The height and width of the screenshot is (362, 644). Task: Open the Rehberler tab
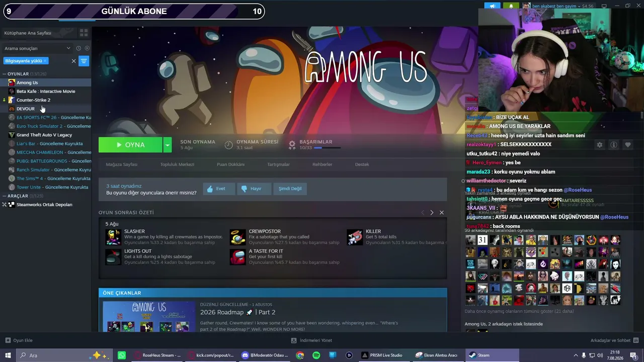point(322,164)
